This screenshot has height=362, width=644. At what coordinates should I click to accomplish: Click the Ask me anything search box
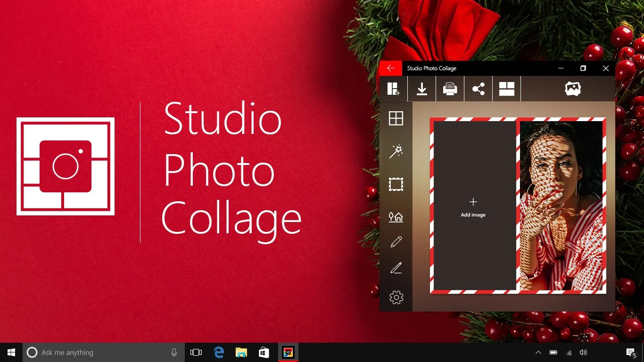[x=103, y=352]
